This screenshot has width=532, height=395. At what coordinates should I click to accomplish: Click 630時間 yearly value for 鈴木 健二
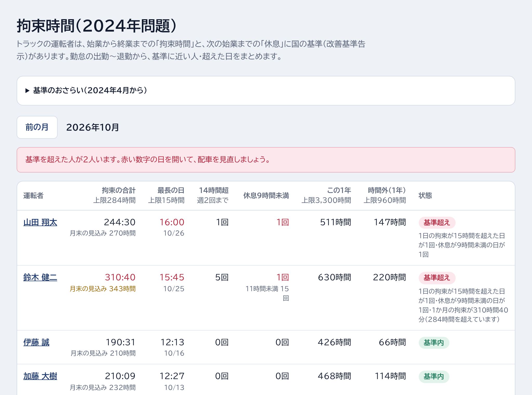click(334, 277)
